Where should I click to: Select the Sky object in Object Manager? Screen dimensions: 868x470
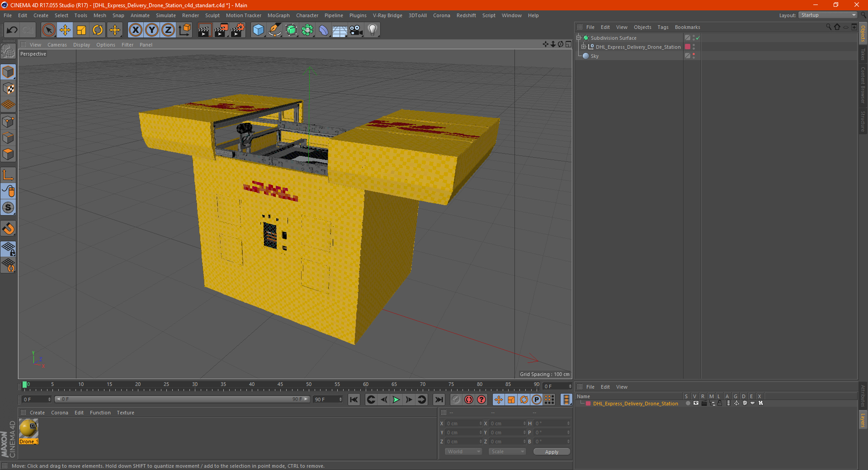[594, 56]
